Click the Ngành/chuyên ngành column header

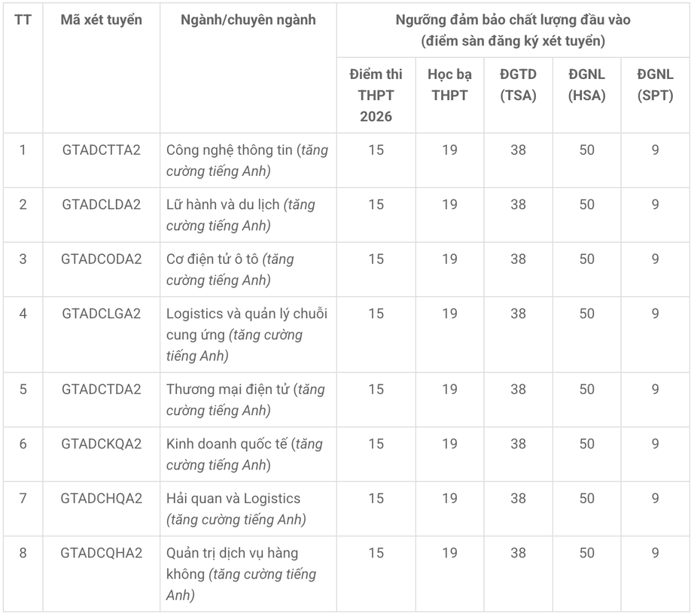[x=248, y=20]
